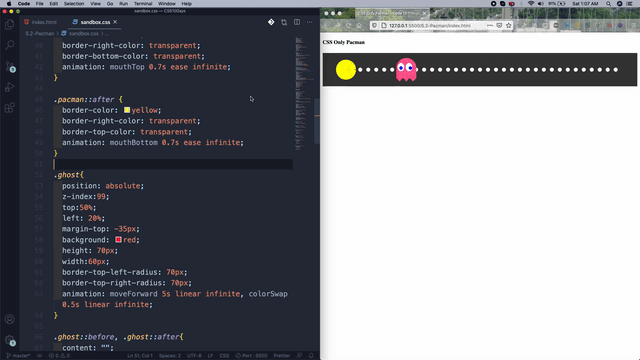The height and width of the screenshot is (360, 640).
Task: Open the File menu
Action: pos(40,4)
